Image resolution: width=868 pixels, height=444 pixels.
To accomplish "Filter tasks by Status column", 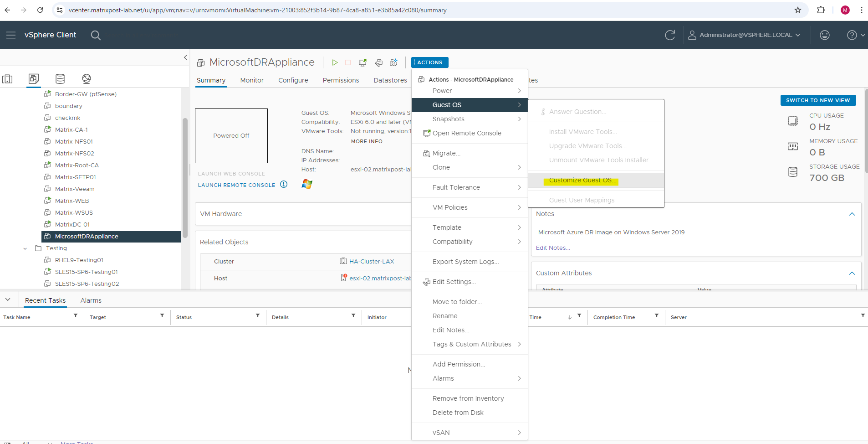I will tap(257, 315).
